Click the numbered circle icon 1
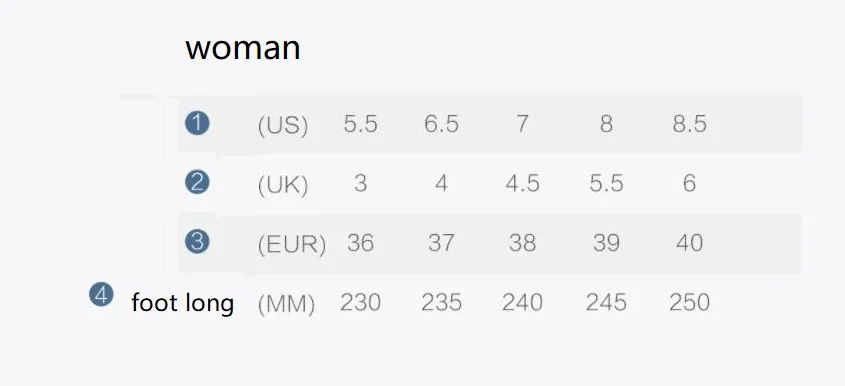Screen dimensions: 845x386 [x=197, y=123]
